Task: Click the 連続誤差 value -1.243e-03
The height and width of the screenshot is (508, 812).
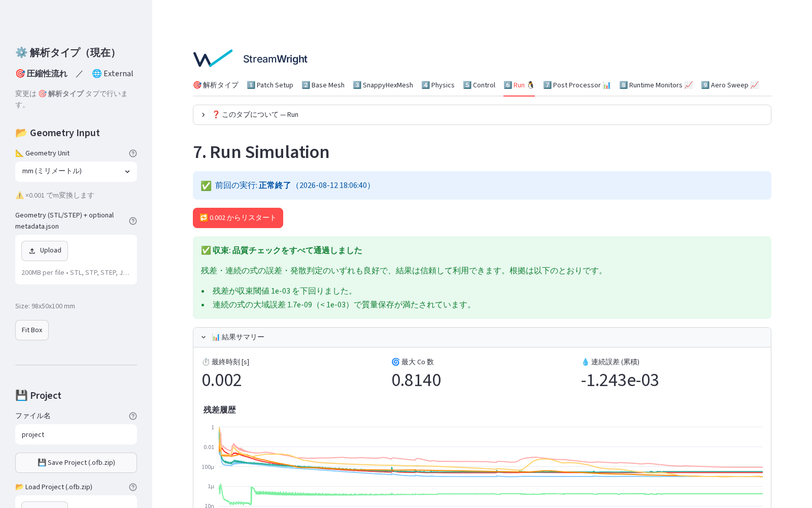Action: click(620, 380)
